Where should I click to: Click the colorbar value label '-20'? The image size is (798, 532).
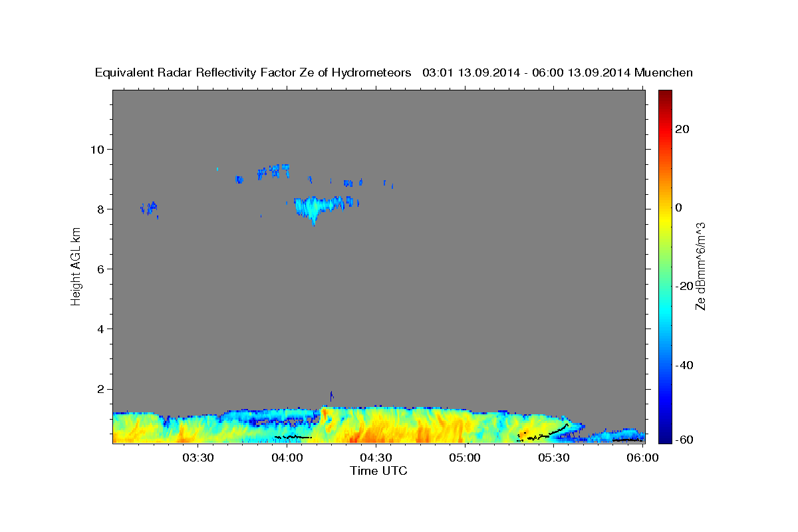pos(683,286)
